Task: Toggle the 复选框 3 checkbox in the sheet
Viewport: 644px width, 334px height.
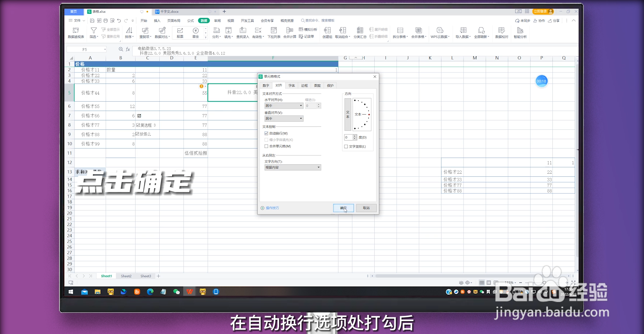Action: 138,125
